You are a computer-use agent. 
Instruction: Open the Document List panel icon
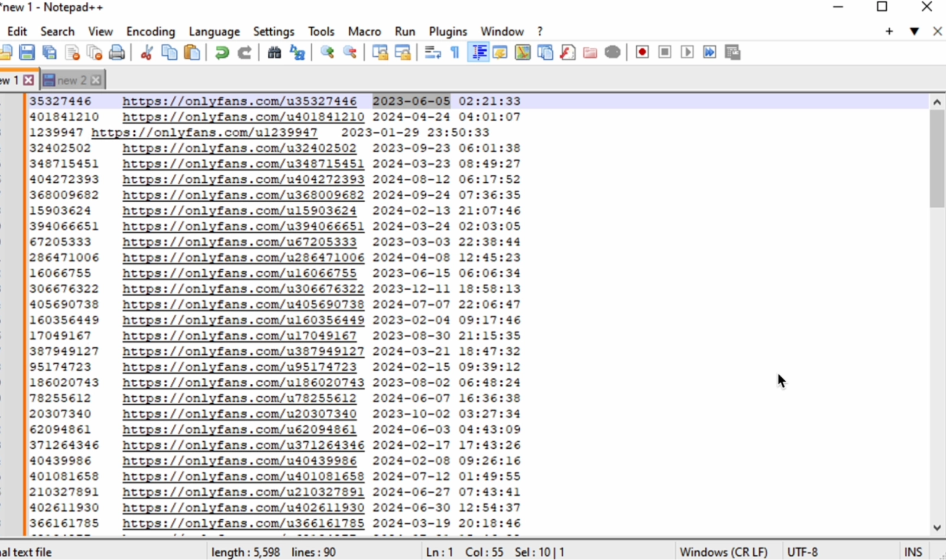coord(545,53)
